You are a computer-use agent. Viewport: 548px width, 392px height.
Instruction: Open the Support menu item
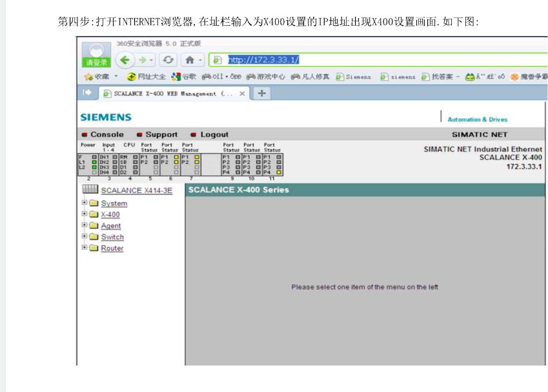[161, 134]
